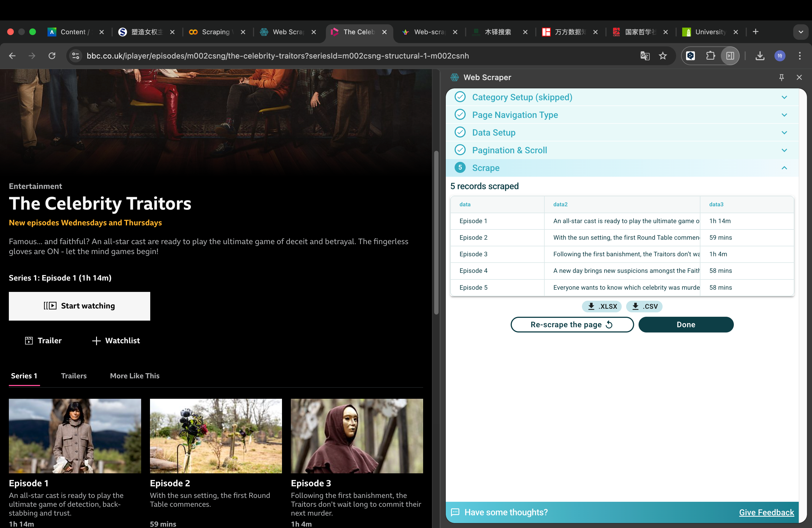This screenshot has height=528, width=812.
Task: Collapse the Scrape step section
Action: 784,168
